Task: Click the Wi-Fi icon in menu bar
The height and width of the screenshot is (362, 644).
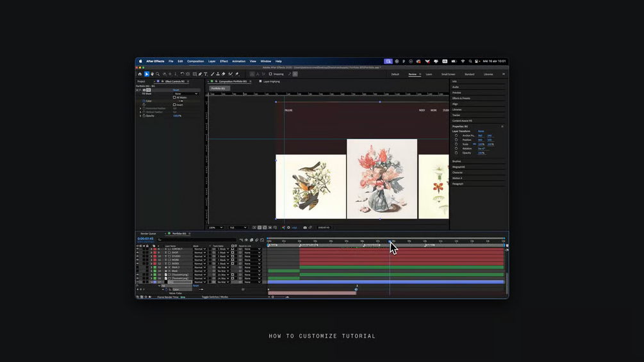Action: click(x=463, y=61)
